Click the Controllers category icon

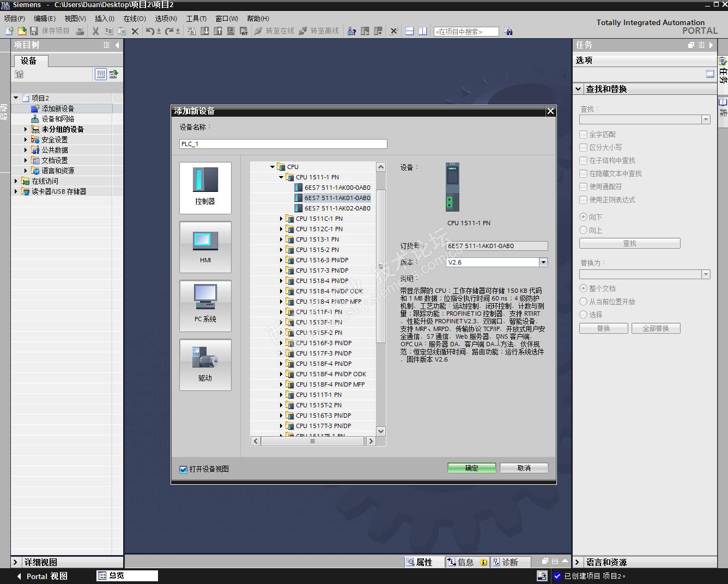pyautogui.click(x=205, y=188)
